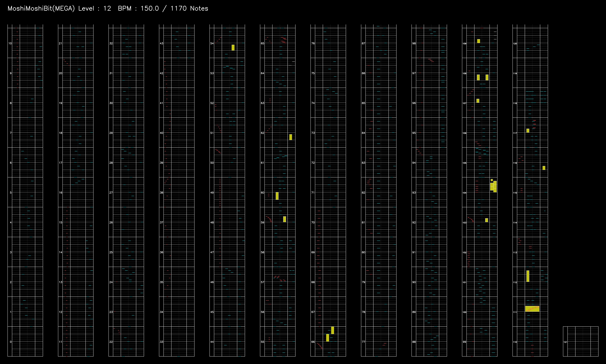Select the yellow hold note in measure 103
Viewport: 606px width, 364px height.
pyautogui.click(x=487, y=220)
